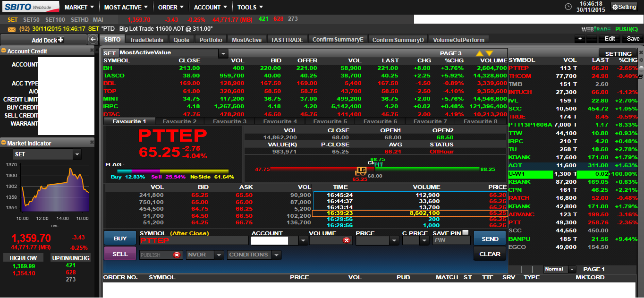Screen dimensions: 644x298
Task: Click into the PIN input field
Action: click(x=451, y=240)
